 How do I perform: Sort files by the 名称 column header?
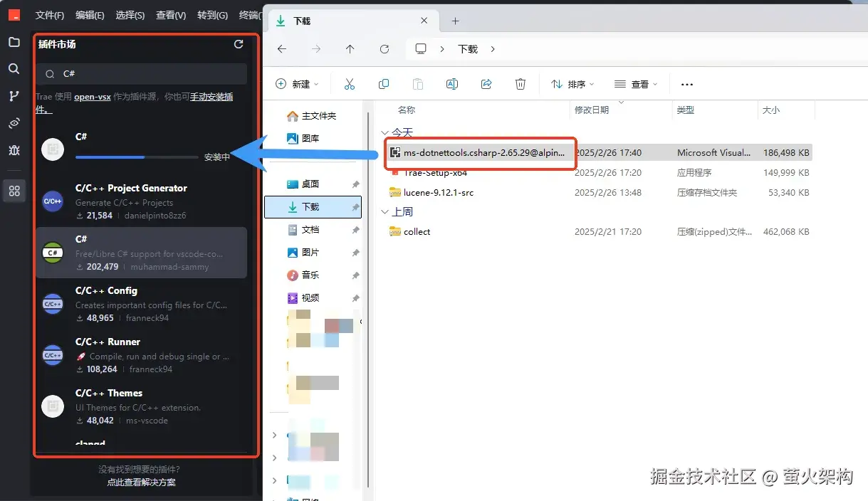click(x=407, y=110)
